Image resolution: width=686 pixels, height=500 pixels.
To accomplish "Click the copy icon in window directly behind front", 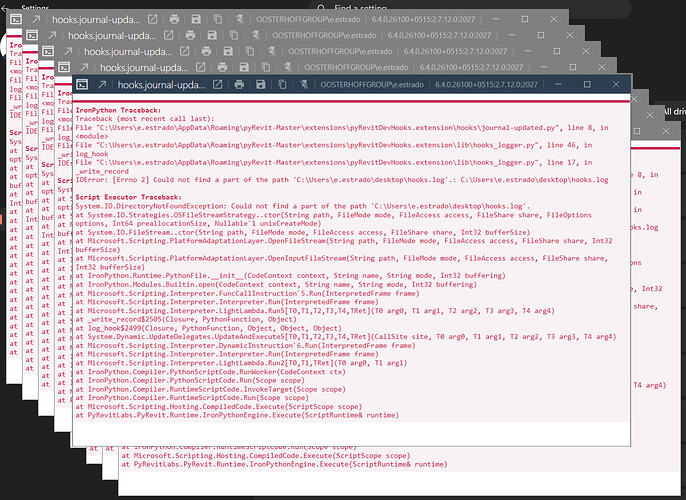I will pos(266,67).
